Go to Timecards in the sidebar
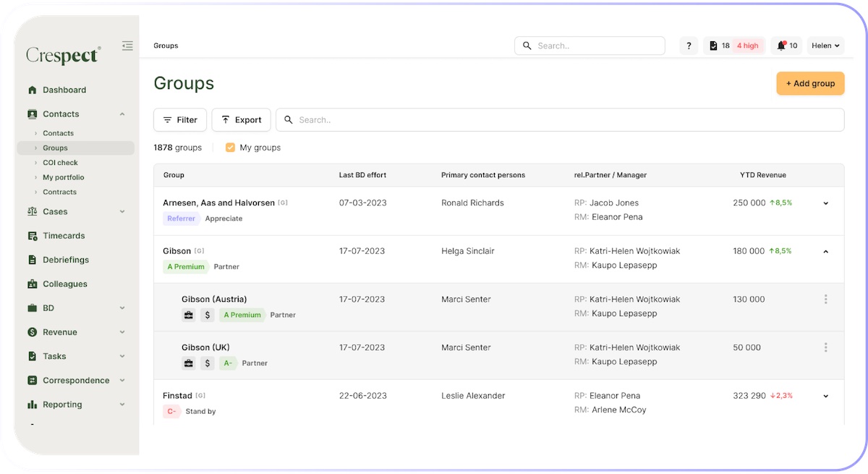The width and height of the screenshot is (868, 474). point(64,236)
